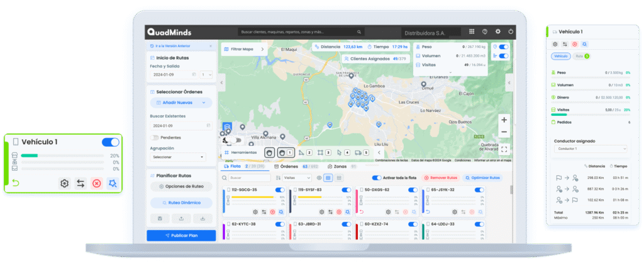
Task: Zoom in on the map
Action: coord(504,120)
